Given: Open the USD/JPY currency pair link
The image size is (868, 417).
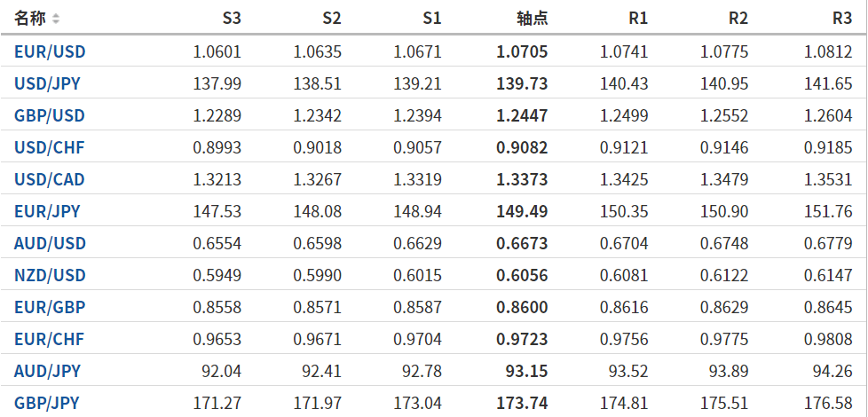Looking at the screenshot, I should point(49,84).
